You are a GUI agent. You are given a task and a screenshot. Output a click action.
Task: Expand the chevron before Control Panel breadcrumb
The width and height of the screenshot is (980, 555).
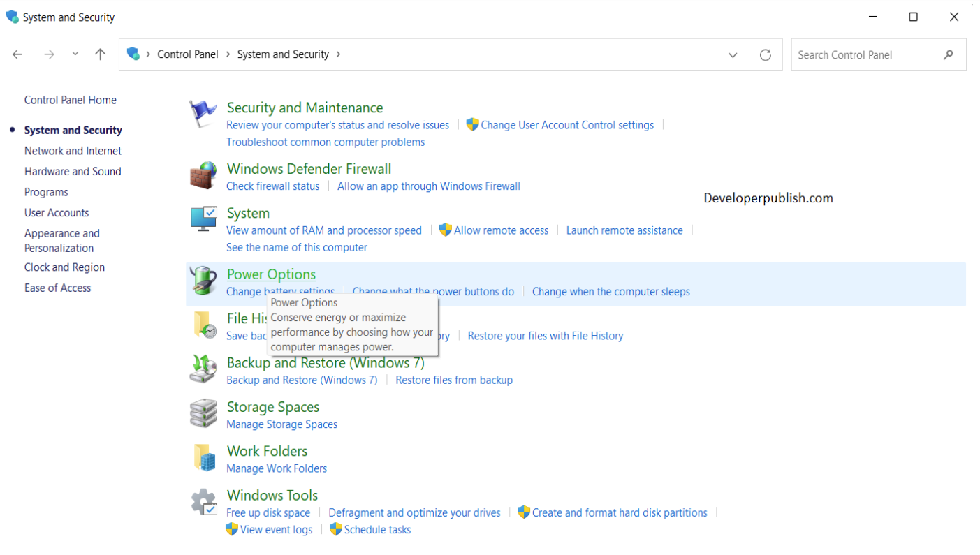pyautogui.click(x=148, y=54)
